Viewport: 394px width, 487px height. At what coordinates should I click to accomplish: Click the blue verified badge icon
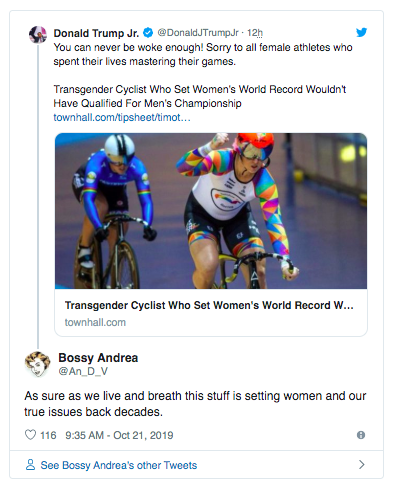coord(148,33)
